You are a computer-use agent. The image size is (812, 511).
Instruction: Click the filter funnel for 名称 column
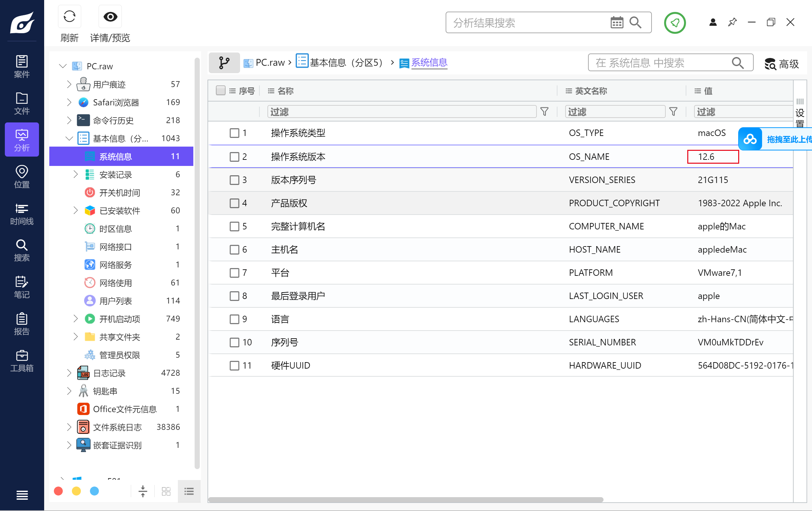tap(544, 111)
